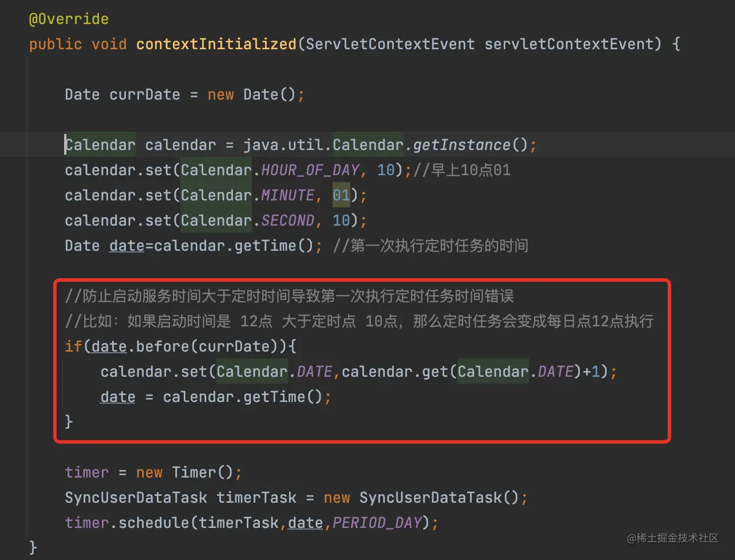This screenshot has height=560, width=735.
Task: Click the MINUTE constant
Action: point(287,195)
